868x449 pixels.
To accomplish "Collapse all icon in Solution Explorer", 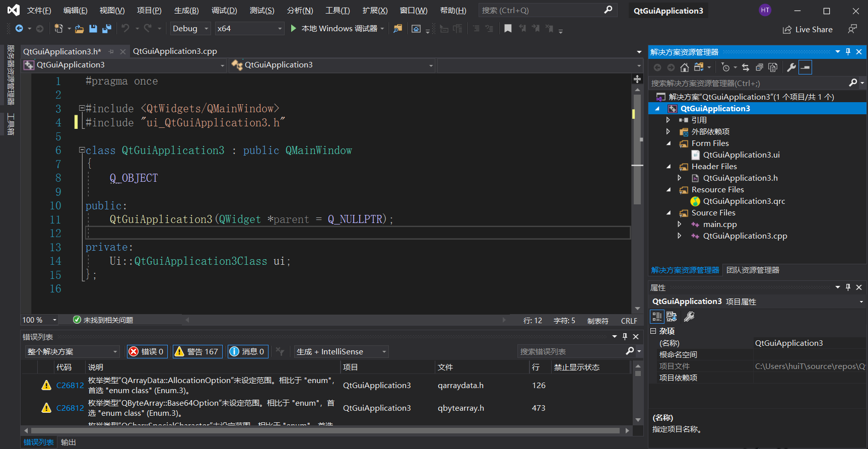I will (759, 67).
